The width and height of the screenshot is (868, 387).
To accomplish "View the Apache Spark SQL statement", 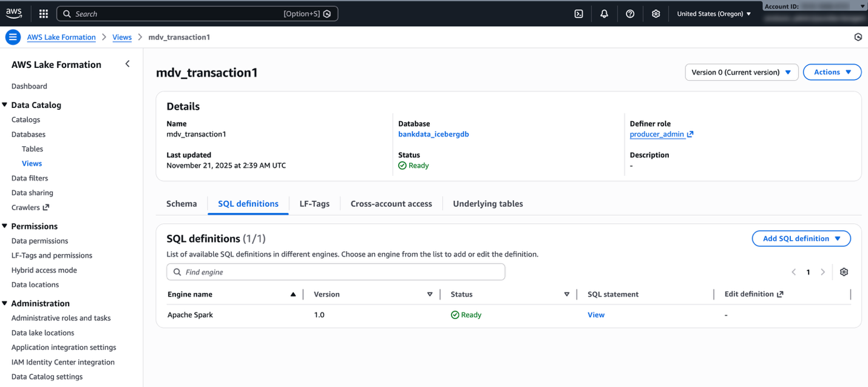I will [x=595, y=315].
